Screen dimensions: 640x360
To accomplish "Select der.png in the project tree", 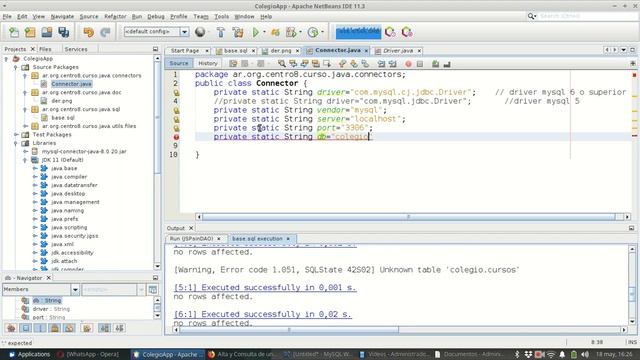I will point(62,101).
